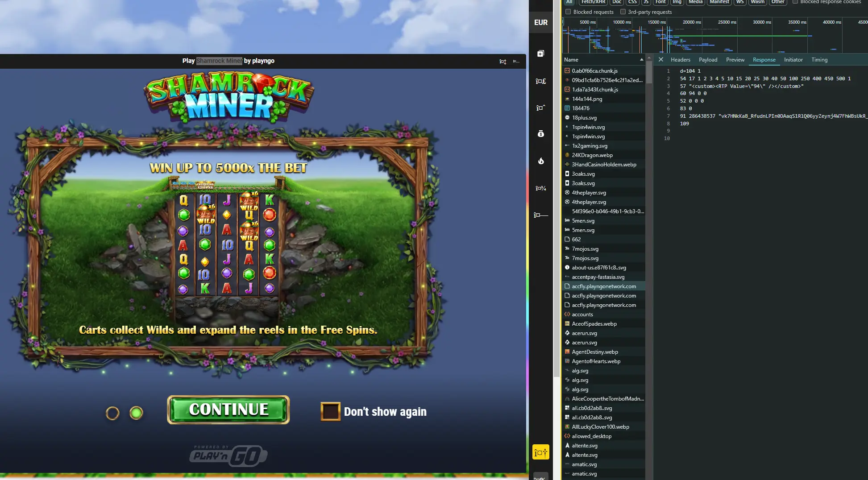
Task: Click script icon beside 1.da7a343f.chunk.js
Action: 567,89
